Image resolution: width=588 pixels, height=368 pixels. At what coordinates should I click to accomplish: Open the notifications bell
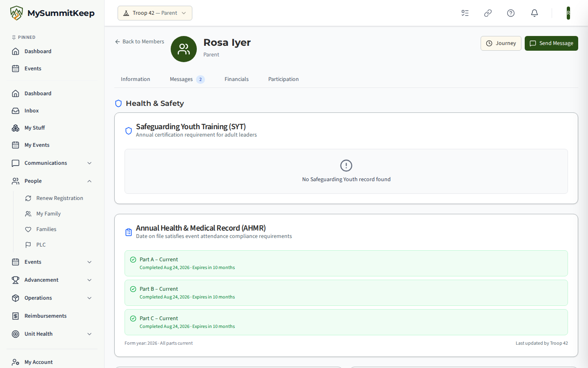point(535,13)
